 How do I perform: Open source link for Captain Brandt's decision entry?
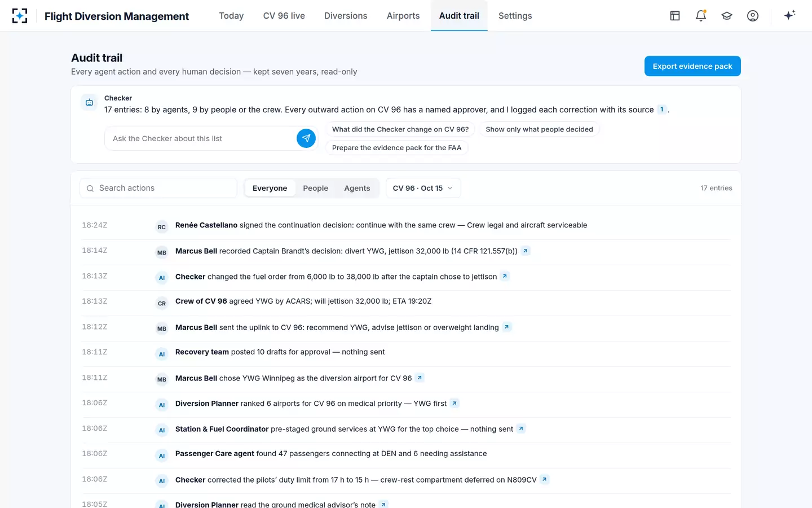point(526,251)
